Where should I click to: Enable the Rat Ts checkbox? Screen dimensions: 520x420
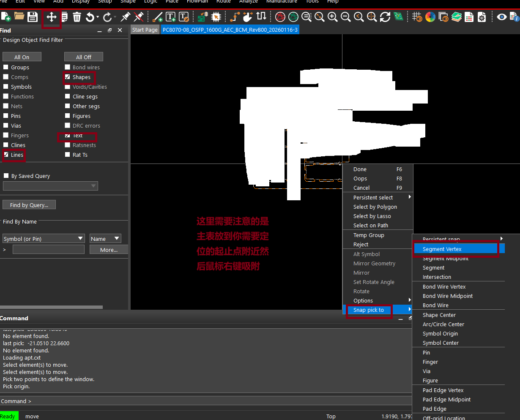68,155
